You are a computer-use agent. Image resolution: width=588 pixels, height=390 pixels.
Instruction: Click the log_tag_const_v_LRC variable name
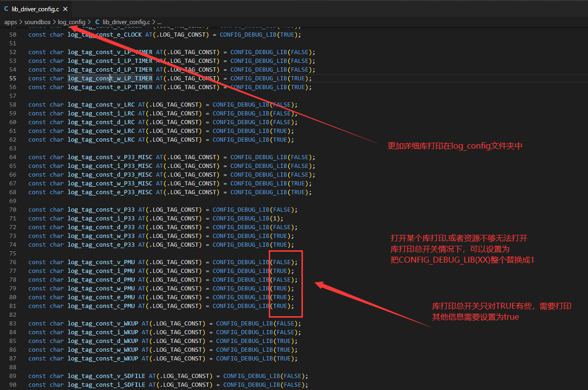(x=101, y=105)
